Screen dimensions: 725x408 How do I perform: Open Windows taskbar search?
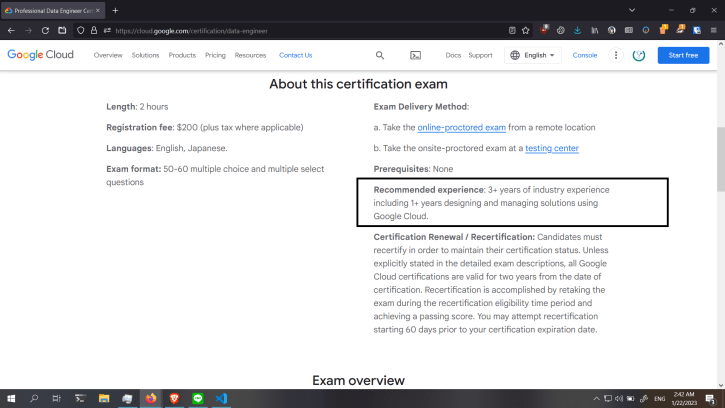coord(34,398)
